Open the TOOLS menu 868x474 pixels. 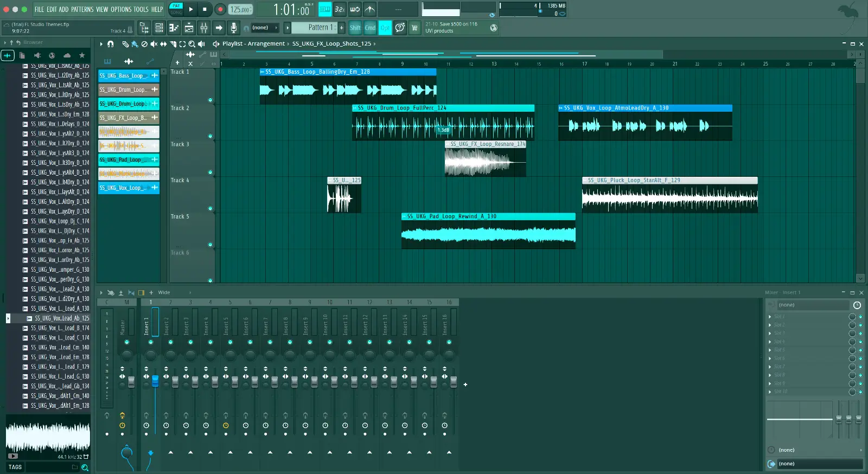point(141,9)
